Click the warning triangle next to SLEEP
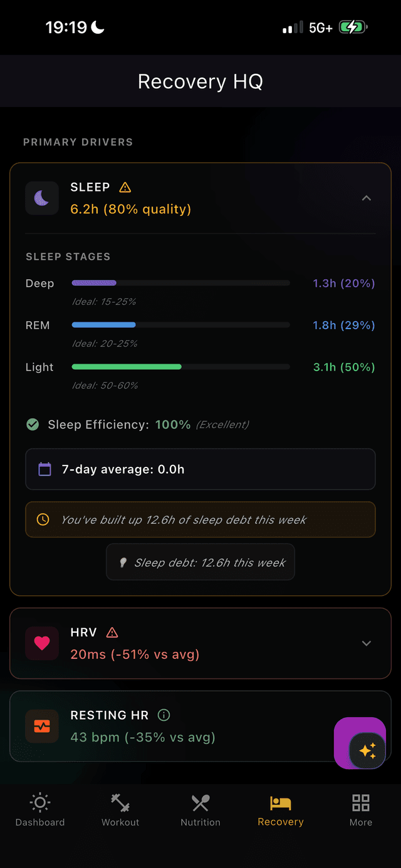Image resolution: width=401 pixels, height=868 pixels. 125,186
